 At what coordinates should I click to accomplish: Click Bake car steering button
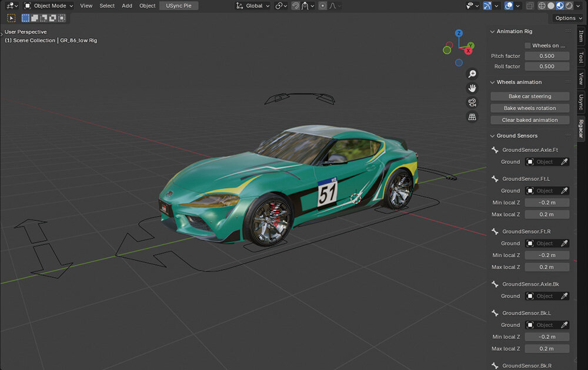(x=529, y=96)
